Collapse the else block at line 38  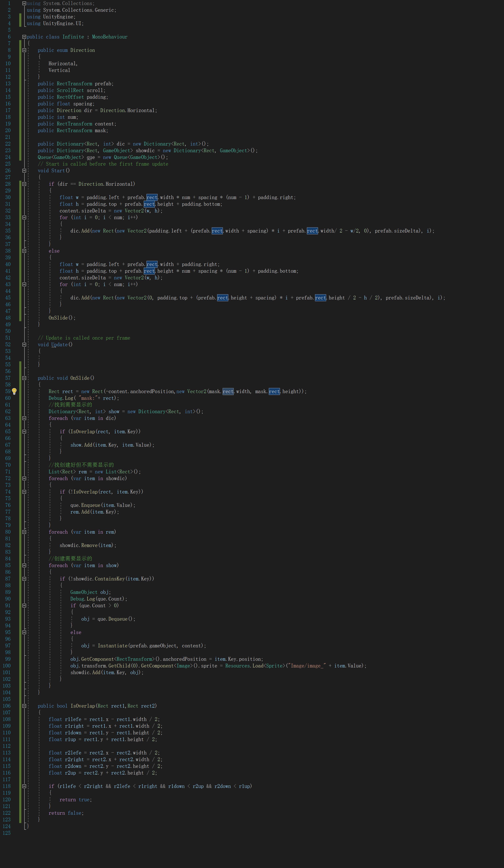point(24,251)
